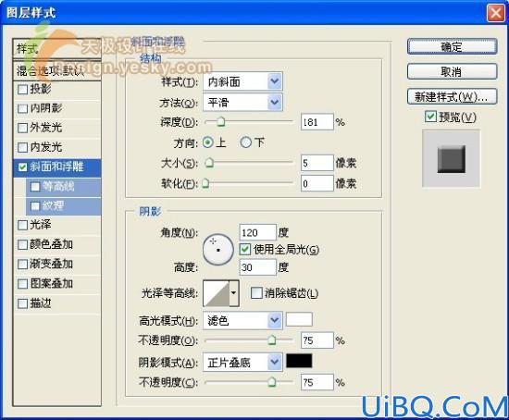Select the 样式 styles list header
The height and width of the screenshot is (420, 509).
pyautogui.click(x=57, y=49)
